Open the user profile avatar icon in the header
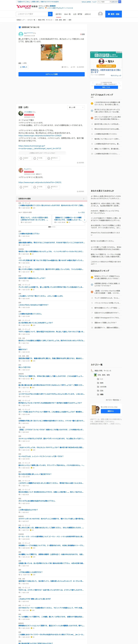The height and width of the screenshot is (644, 138). coord(100,14)
